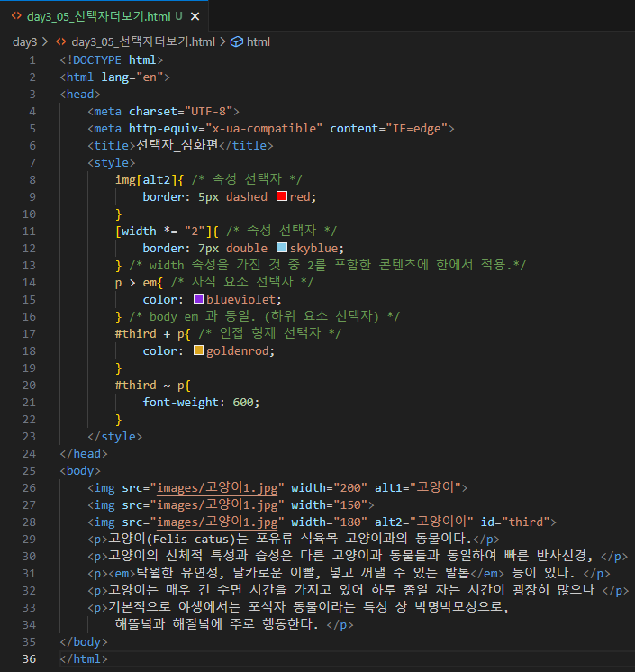Image resolution: width=635 pixels, height=672 pixels.
Task: Click the html symbol breadcrumb
Action: (x=259, y=42)
